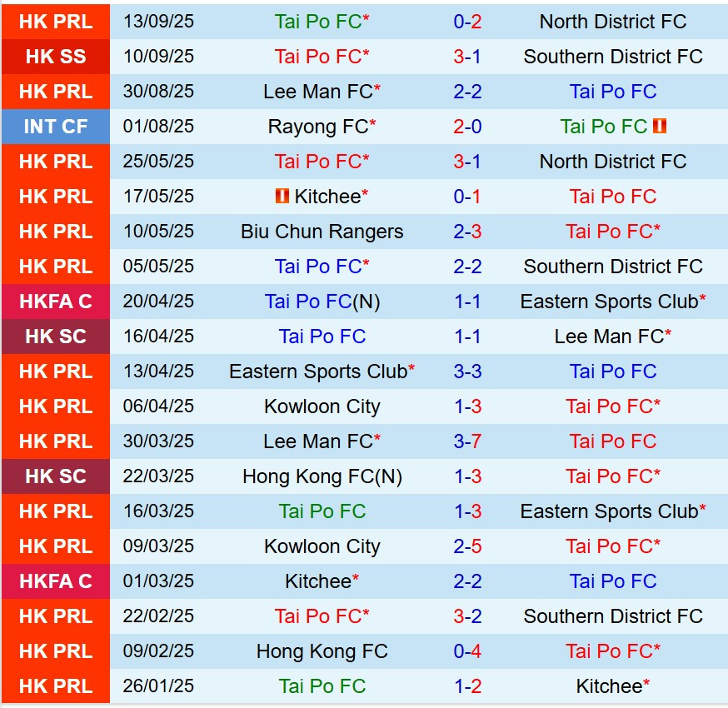728x708 pixels.
Task: Open Biu Chun Rangers team link
Action: tap(322, 232)
